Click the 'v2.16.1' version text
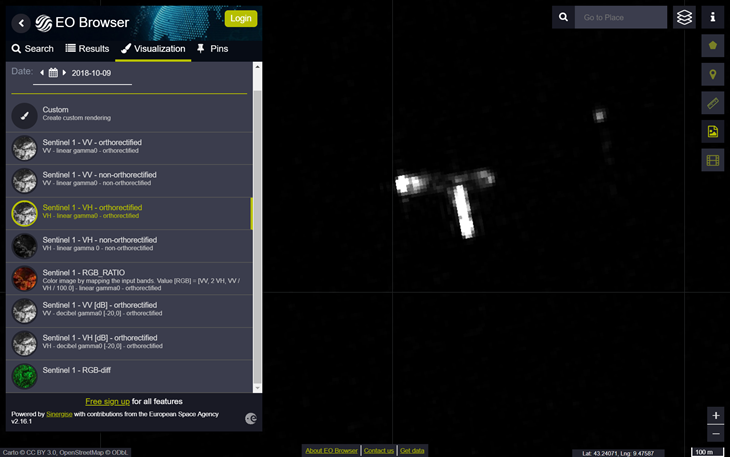Viewport: 730px width, 457px height. (21, 422)
